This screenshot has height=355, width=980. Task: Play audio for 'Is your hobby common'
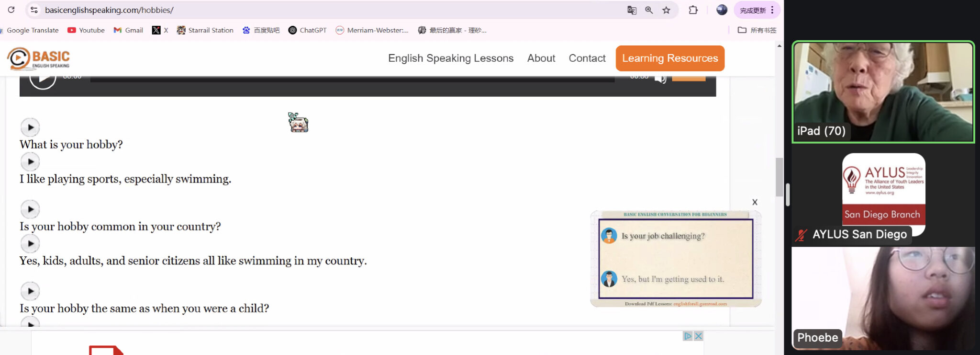[x=30, y=209]
